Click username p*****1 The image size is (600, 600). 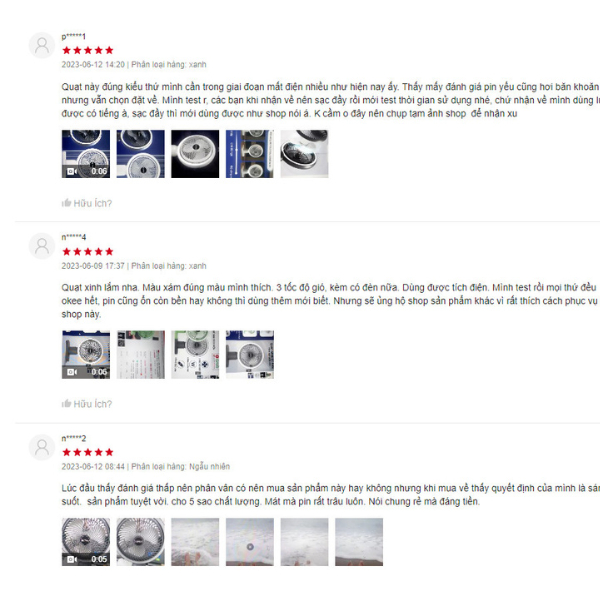click(x=73, y=37)
